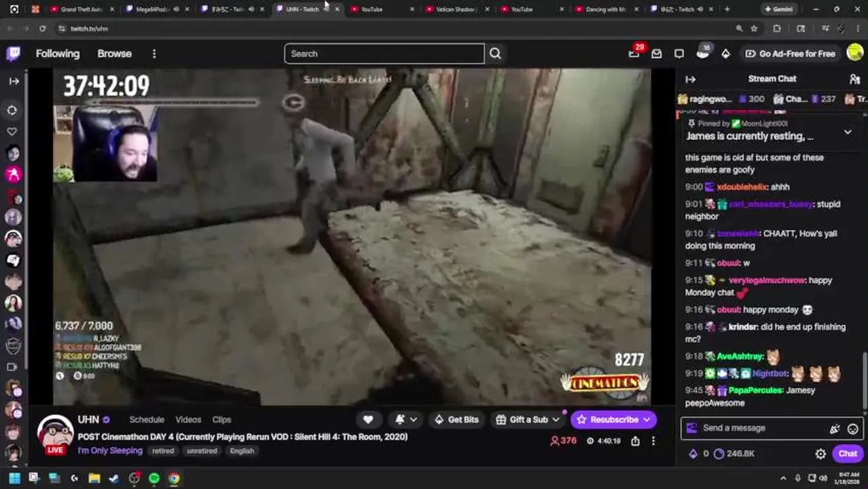Screen dimensions: 868x489
Task: Open the UHN Clips tab
Action: tap(221, 420)
